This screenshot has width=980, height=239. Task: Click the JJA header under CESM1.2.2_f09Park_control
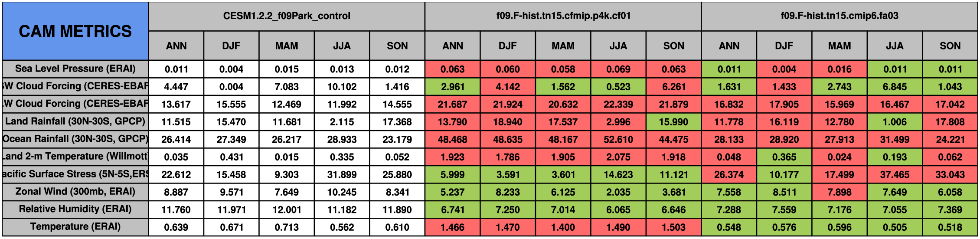pos(342,46)
